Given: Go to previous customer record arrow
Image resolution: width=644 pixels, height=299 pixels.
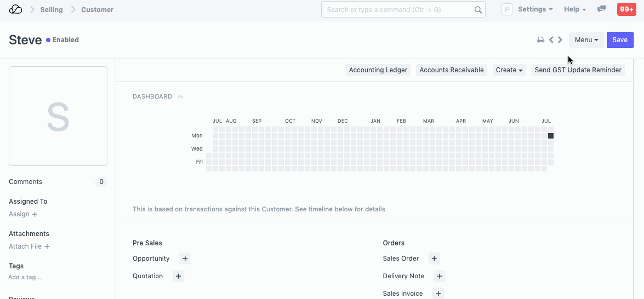Looking at the screenshot, I should [551, 40].
